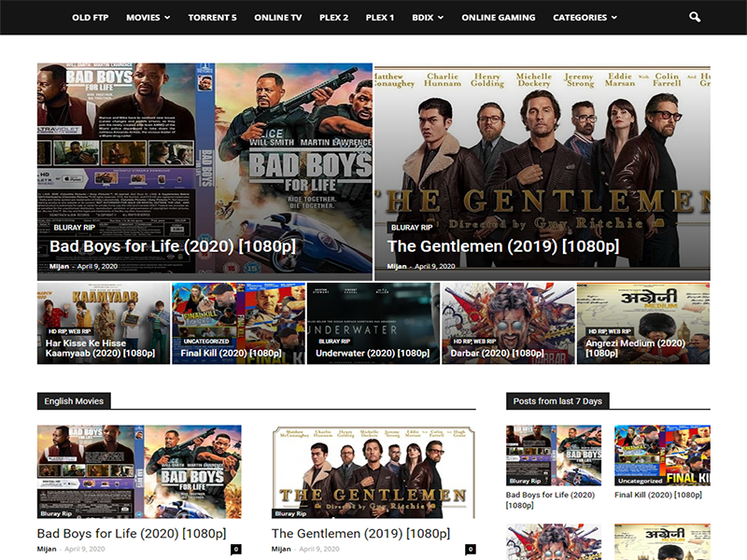
Task: Open the Old FTP menu item
Action: pos(90,18)
